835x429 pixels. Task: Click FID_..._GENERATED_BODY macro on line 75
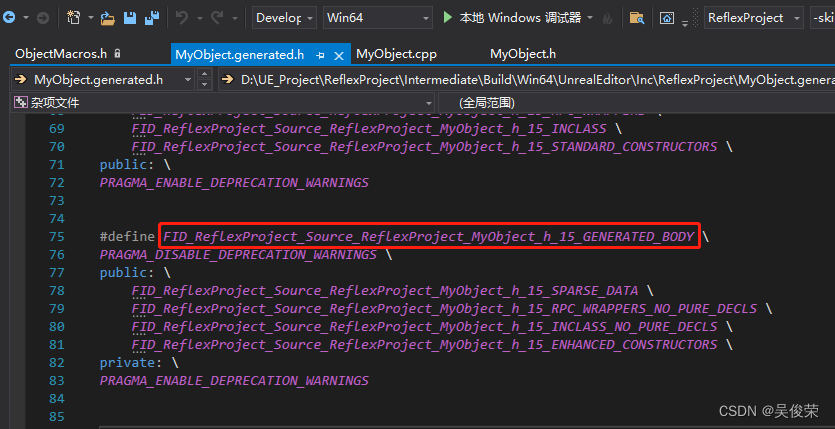coord(429,236)
